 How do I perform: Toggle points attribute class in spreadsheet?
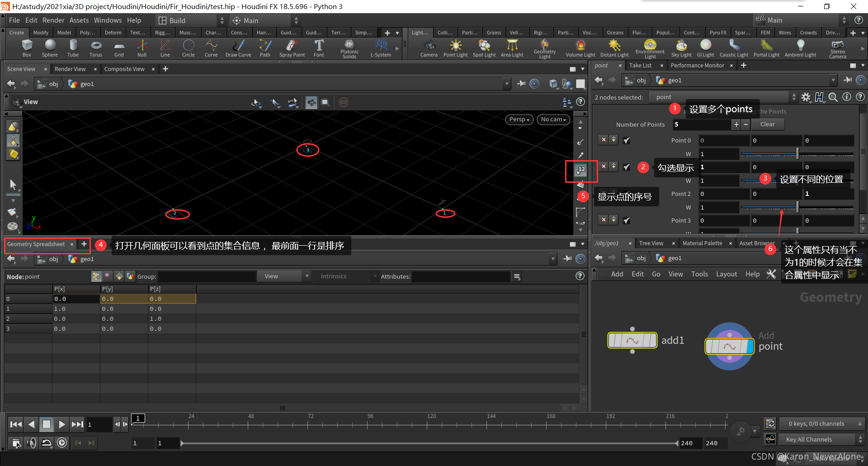[96, 276]
